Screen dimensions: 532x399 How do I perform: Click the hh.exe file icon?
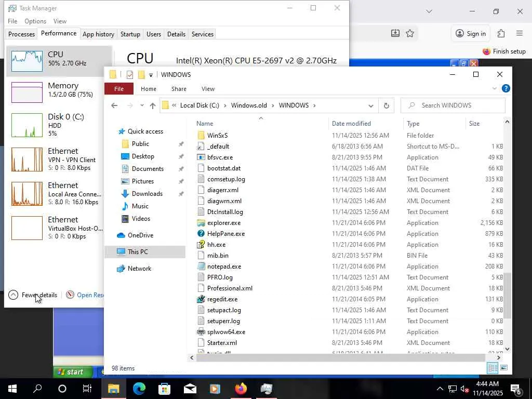pos(201,245)
